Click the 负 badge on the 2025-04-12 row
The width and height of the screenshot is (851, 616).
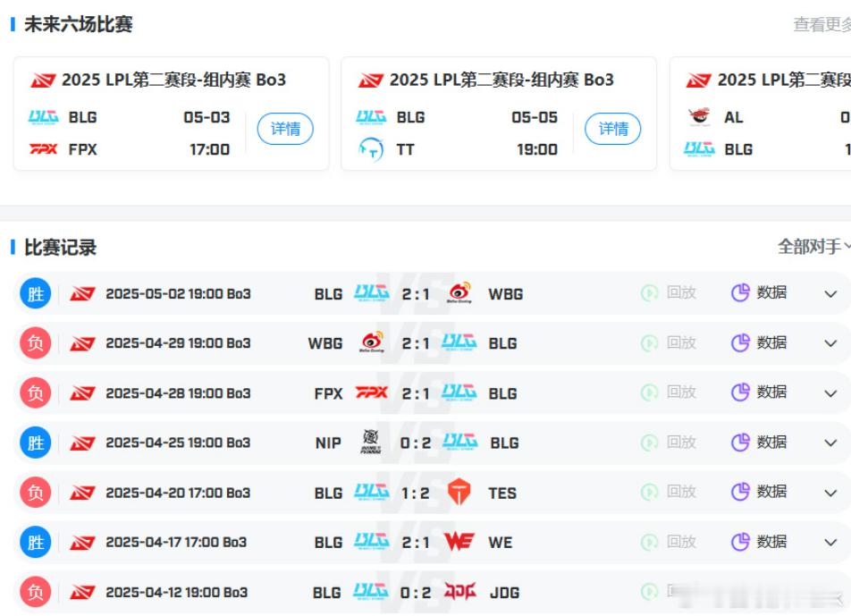click(x=35, y=592)
